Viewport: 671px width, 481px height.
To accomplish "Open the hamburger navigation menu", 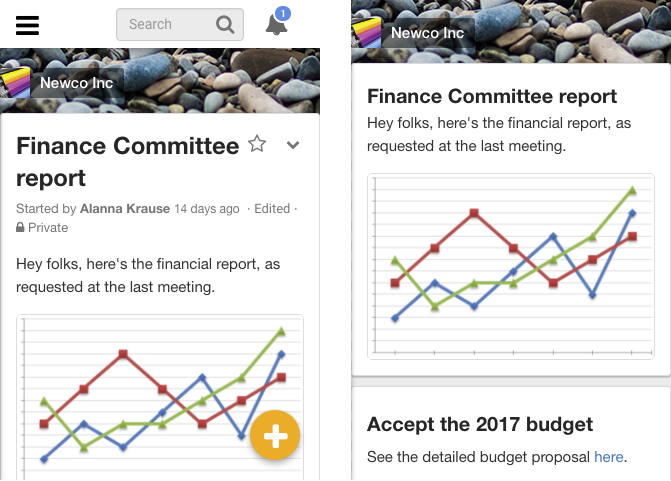I will coord(27,25).
